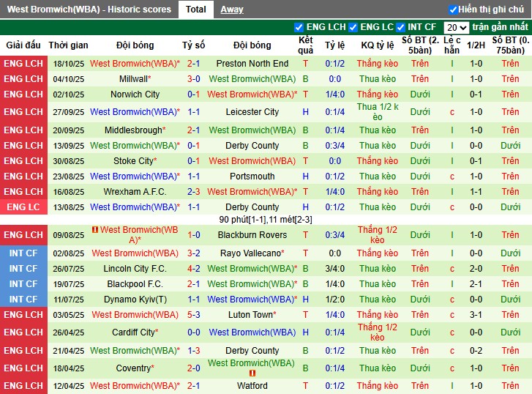Screen dimensions: 532x394
Task: Click the 5-3 score versus Luton Town
Action: click(x=193, y=314)
